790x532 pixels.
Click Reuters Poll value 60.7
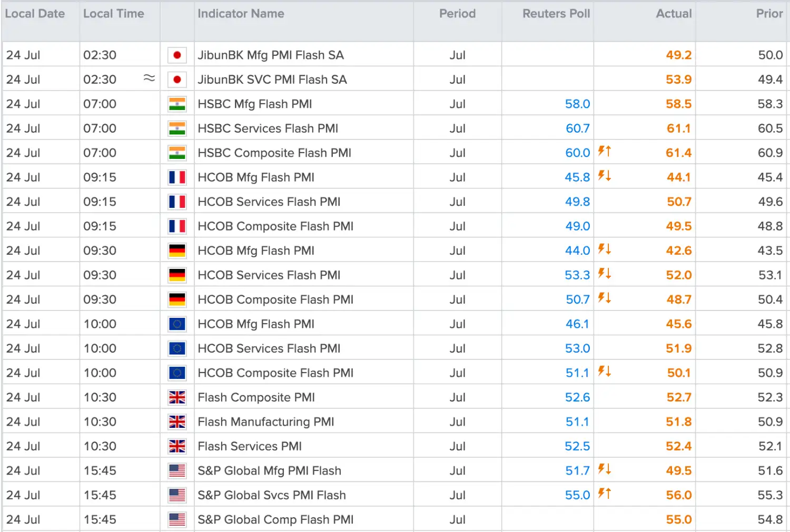pyautogui.click(x=578, y=128)
